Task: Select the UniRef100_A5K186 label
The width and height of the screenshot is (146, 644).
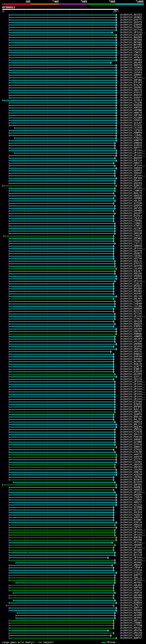Action: click(131, 273)
